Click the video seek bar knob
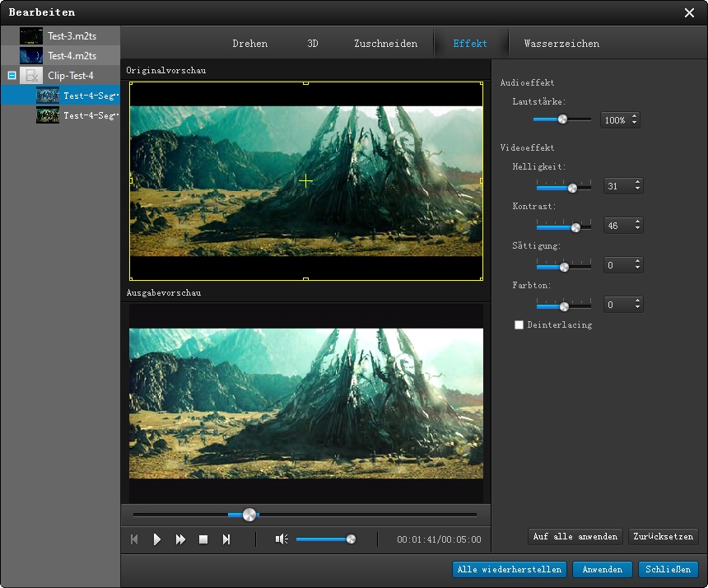Image resolution: width=708 pixels, height=588 pixels. [249, 515]
